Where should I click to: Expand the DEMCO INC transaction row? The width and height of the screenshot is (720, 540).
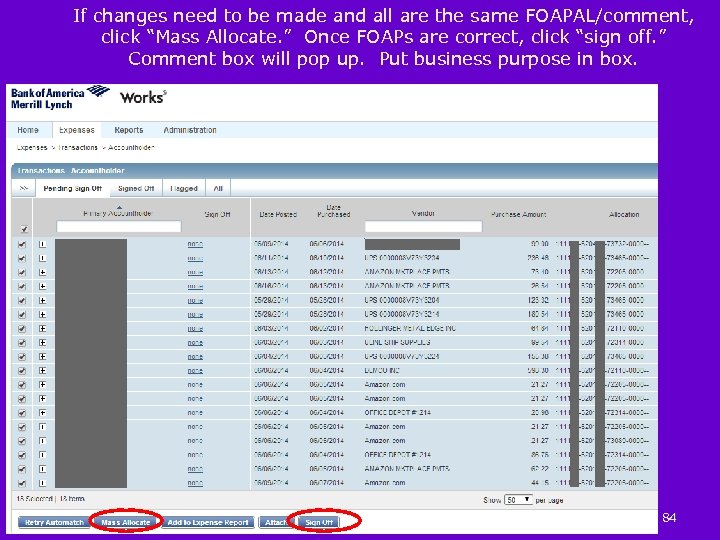point(42,371)
